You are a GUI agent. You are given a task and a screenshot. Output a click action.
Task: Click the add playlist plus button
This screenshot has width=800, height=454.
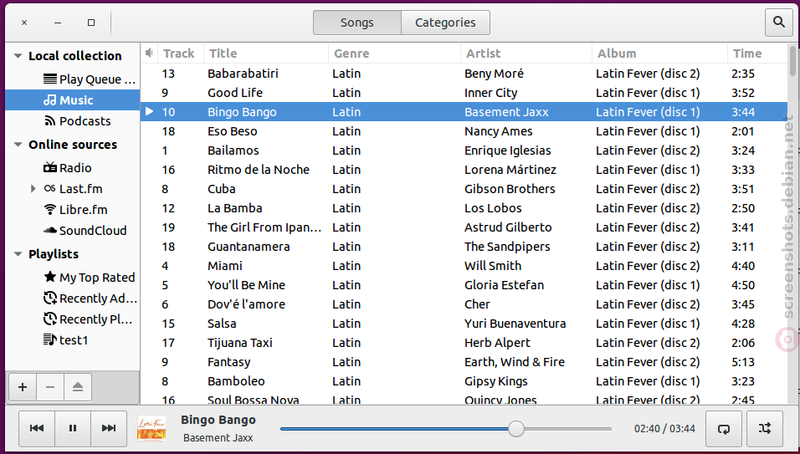[22, 387]
